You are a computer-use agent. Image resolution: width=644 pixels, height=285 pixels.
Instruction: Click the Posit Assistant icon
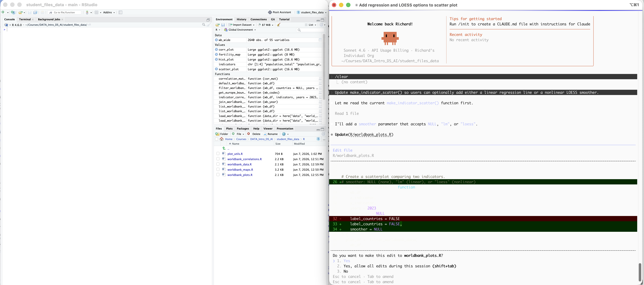click(x=270, y=12)
